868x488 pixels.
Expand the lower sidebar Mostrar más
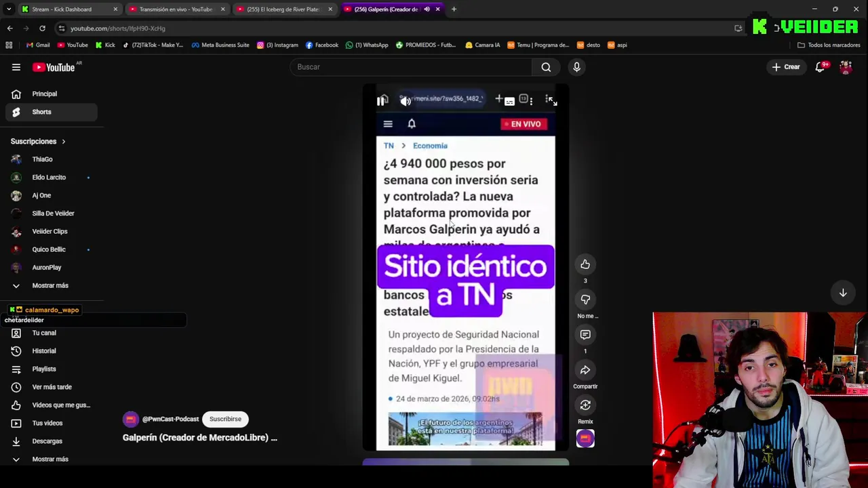click(51, 460)
